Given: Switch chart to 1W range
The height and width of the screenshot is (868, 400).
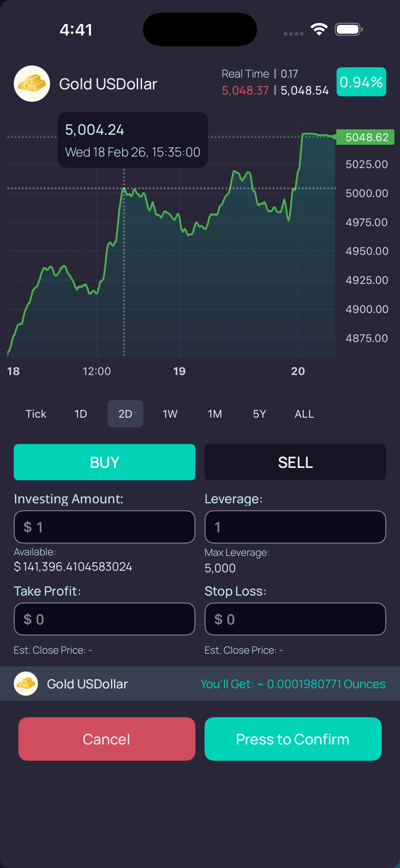Looking at the screenshot, I should [170, 414].
